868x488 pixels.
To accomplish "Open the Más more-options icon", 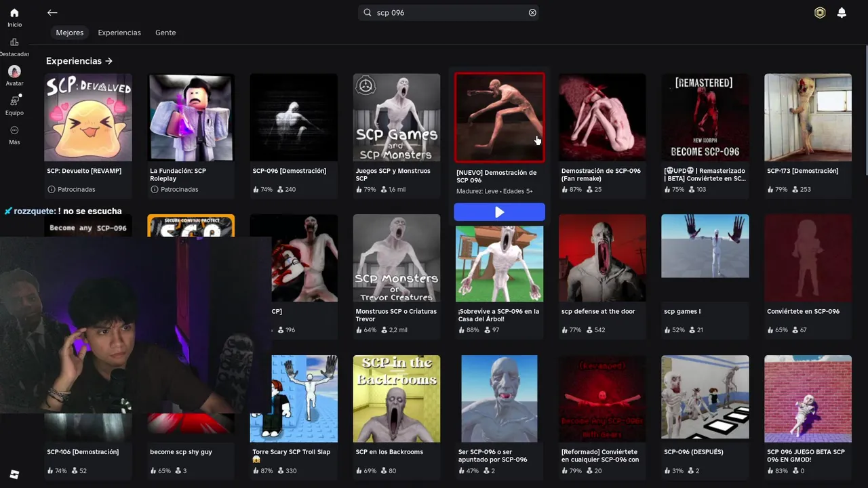I will click(14, 130).
